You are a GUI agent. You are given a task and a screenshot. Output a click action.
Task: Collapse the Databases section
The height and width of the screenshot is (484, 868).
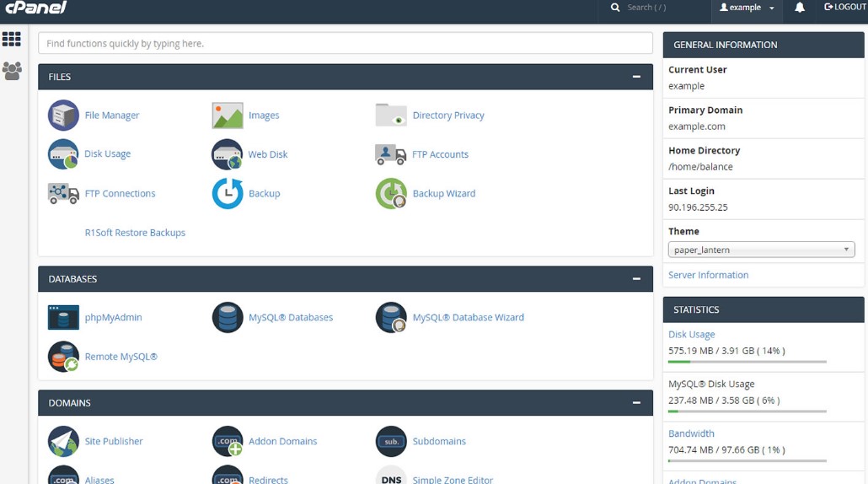click(x=636, y=278)
